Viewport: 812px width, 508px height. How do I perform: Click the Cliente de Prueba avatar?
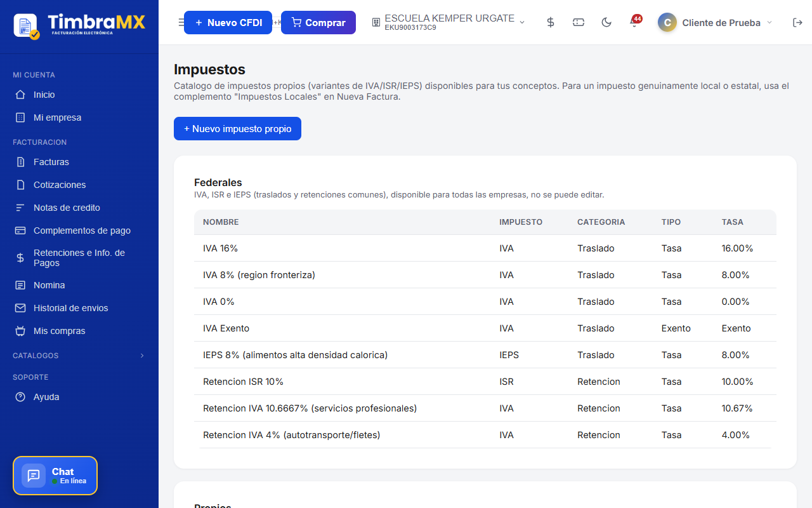click(x=667, y=22)
